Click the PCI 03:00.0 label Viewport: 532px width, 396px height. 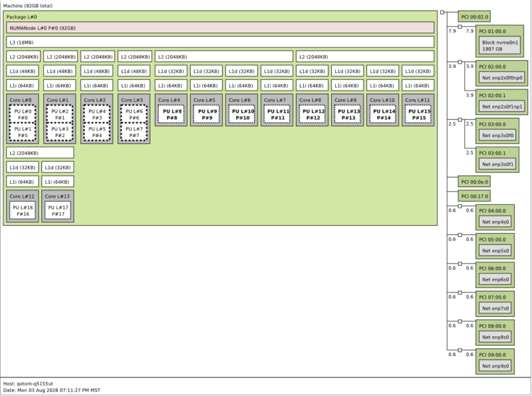point(492,124)
